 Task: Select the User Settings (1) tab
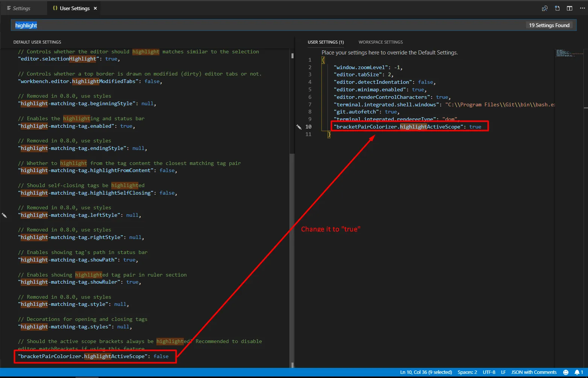pyautogui.click(x=326, y=42)
